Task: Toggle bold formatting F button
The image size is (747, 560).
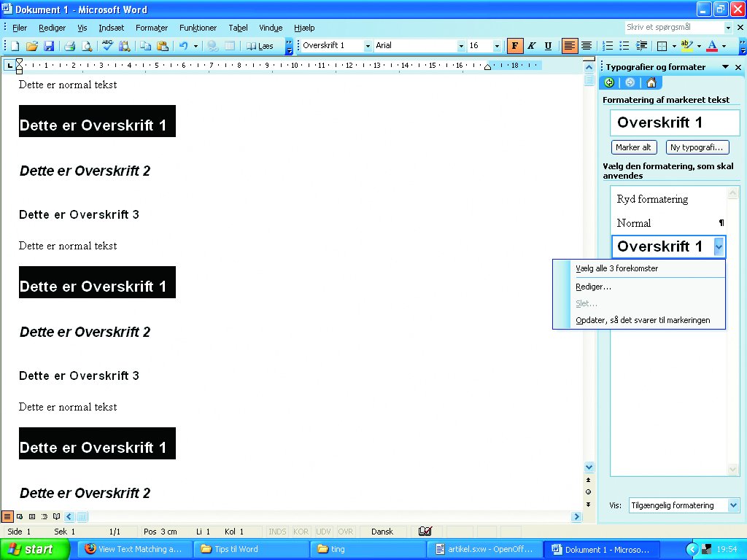Action: tap(515, 46)
